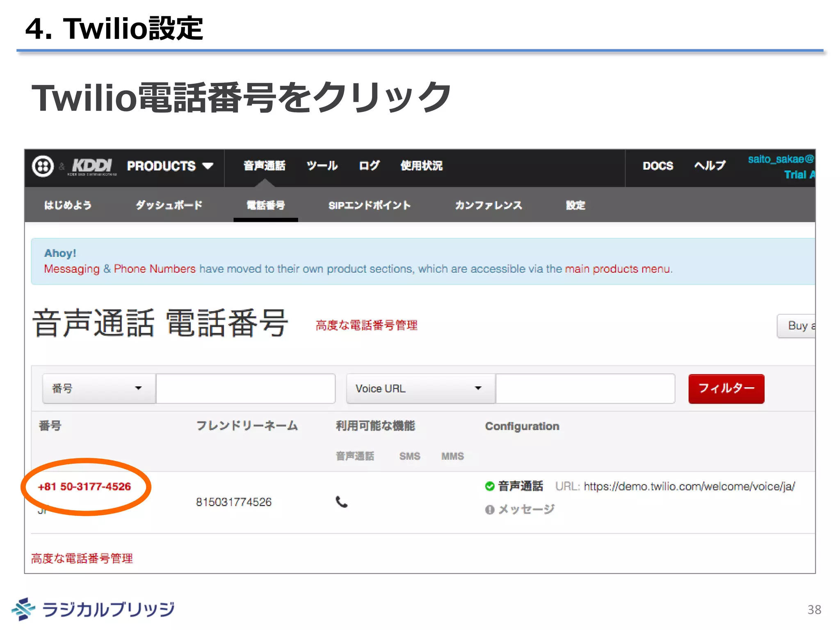840x630 pixels.
Task: Expand the 番号 filter dropdown
Action: coord(99,388)
